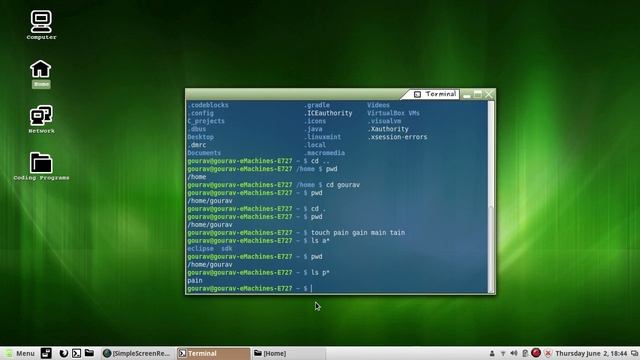The width and height of the screenshot is (640, 360).
Task: Click the '.macromedia' entry in terminal
Action: click(x=324, y=153)
